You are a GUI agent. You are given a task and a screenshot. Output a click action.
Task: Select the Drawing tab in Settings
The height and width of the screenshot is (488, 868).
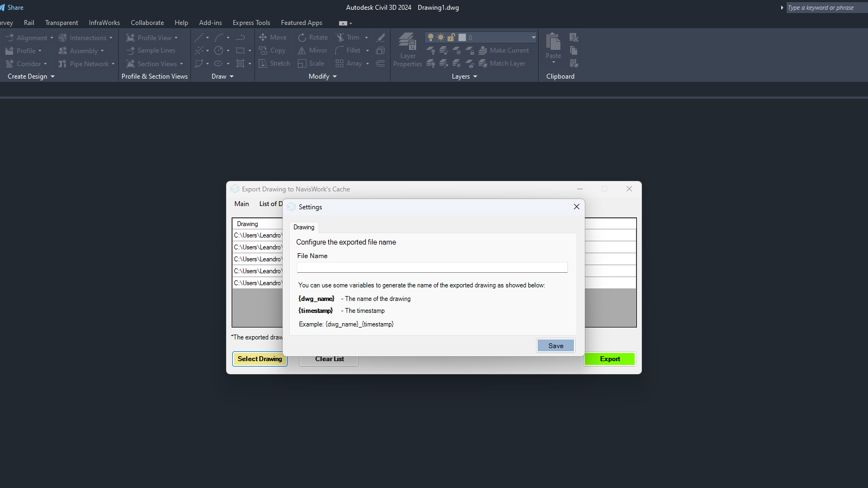[x=304, y=227]
